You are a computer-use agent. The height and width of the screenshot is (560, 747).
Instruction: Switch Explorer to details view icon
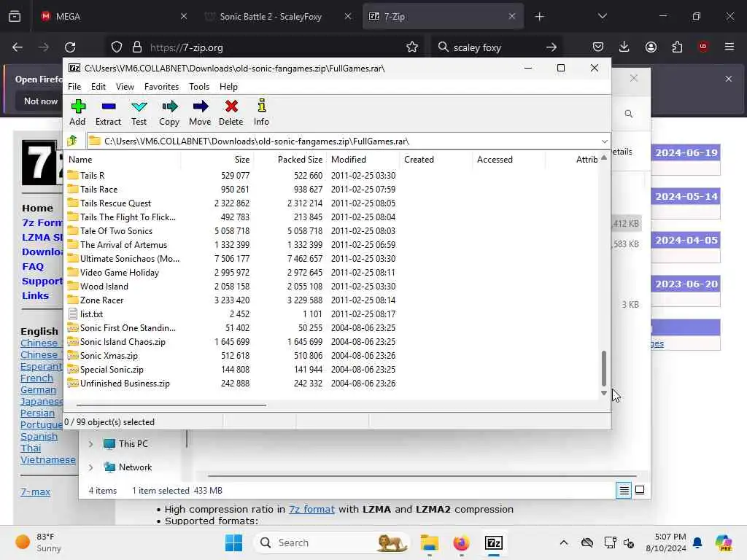coord(624,490)
